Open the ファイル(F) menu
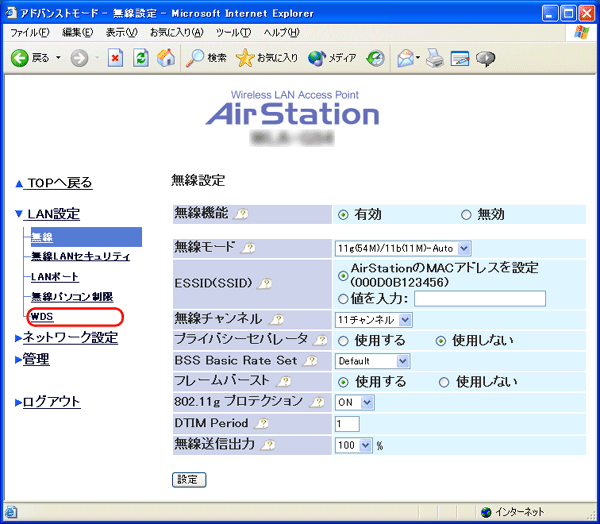Screen dimensions: 600x524 tap(29, 33)
